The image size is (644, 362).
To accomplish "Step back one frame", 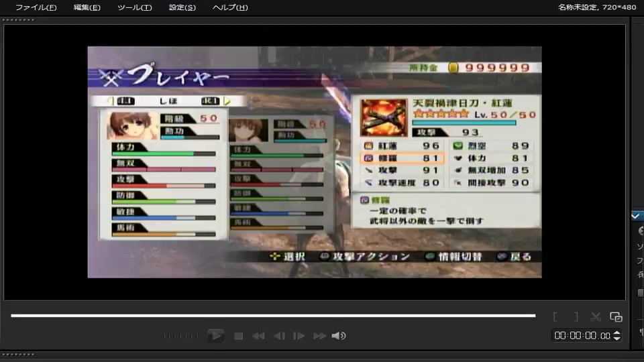I will pos(279,336).
